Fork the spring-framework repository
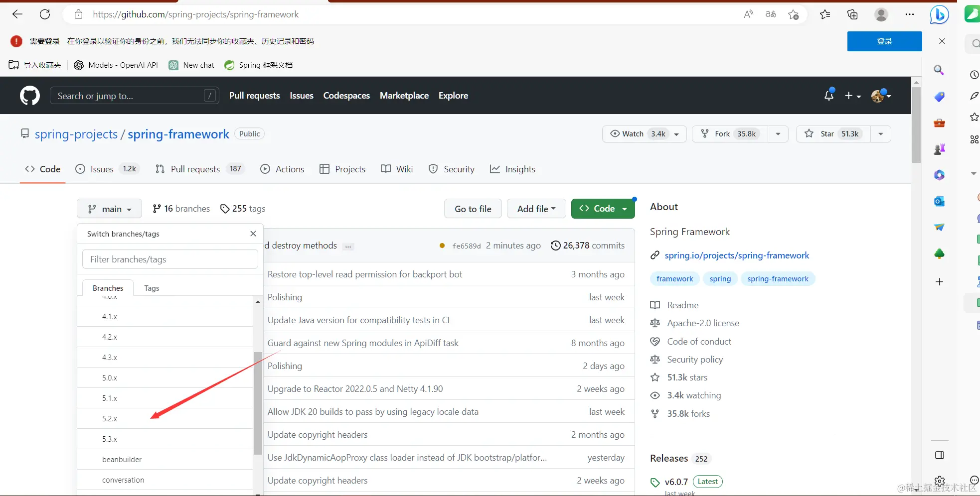The width and height of the screenshot is (980, 496). (x=730, y=134)
